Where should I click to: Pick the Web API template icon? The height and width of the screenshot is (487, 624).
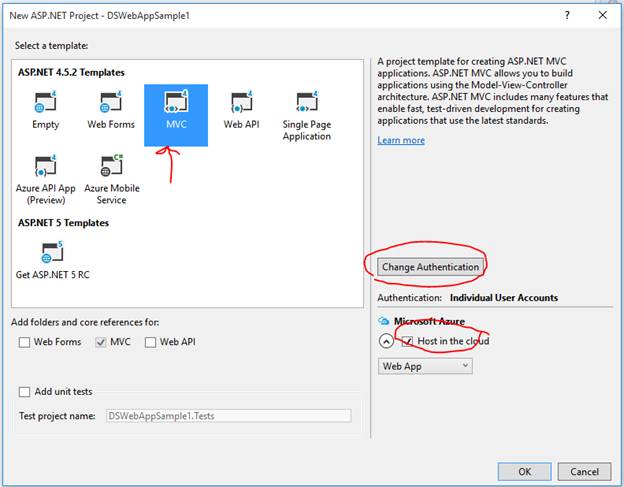coord(241,104)
